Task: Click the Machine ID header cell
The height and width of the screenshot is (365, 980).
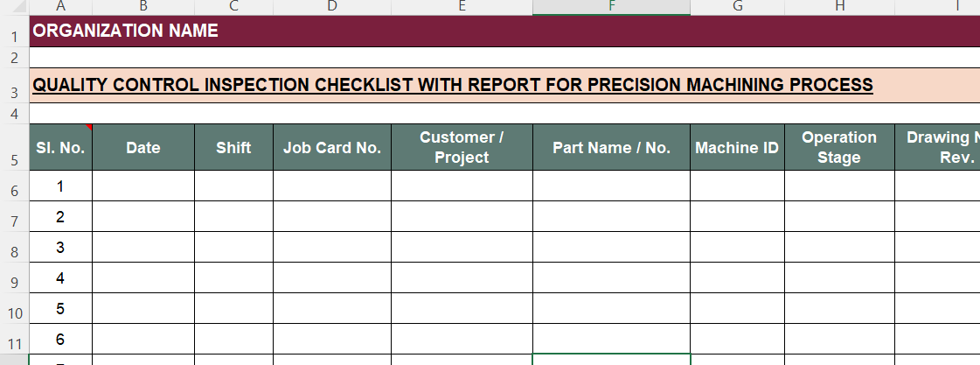Action: tap(737, 148)
